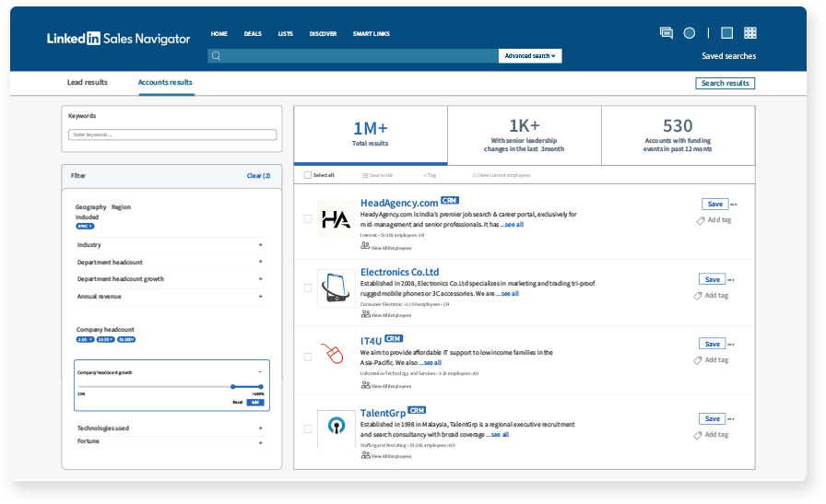This screenshot has width=826, height=504.
Task: Open the LISTS menu
Action: coord(286,34)
